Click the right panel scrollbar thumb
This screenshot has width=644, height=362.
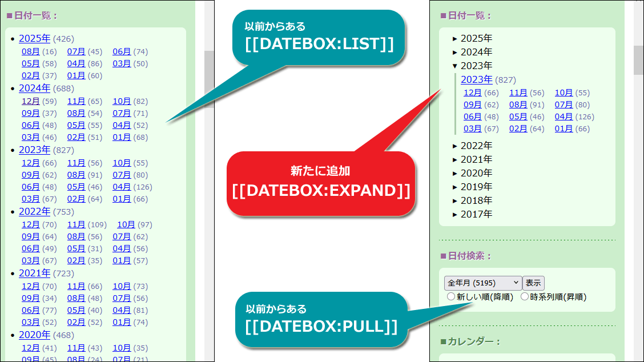638,60
